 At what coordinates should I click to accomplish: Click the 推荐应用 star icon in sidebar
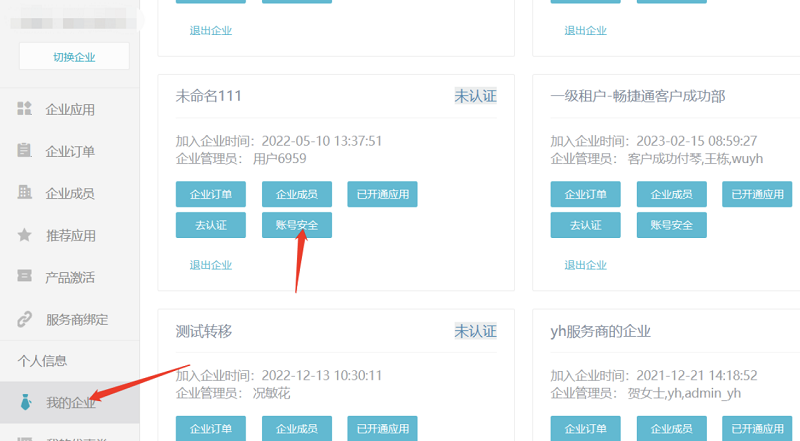[24, 235]
